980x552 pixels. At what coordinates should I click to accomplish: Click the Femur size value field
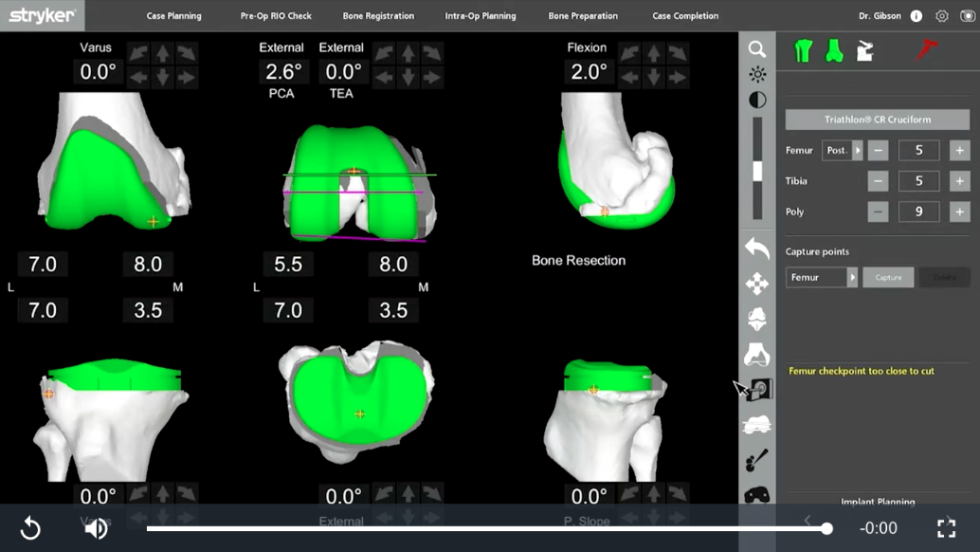coord(918,150)
